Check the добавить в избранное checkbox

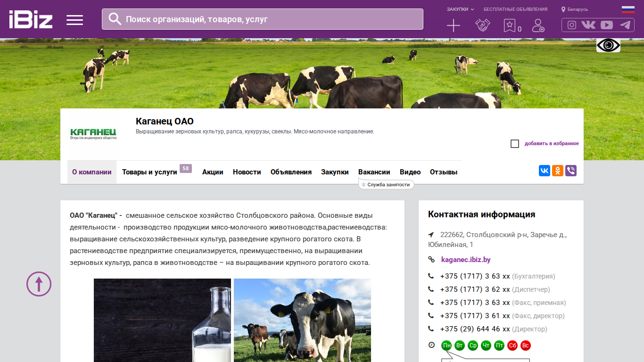click(515, 144)
